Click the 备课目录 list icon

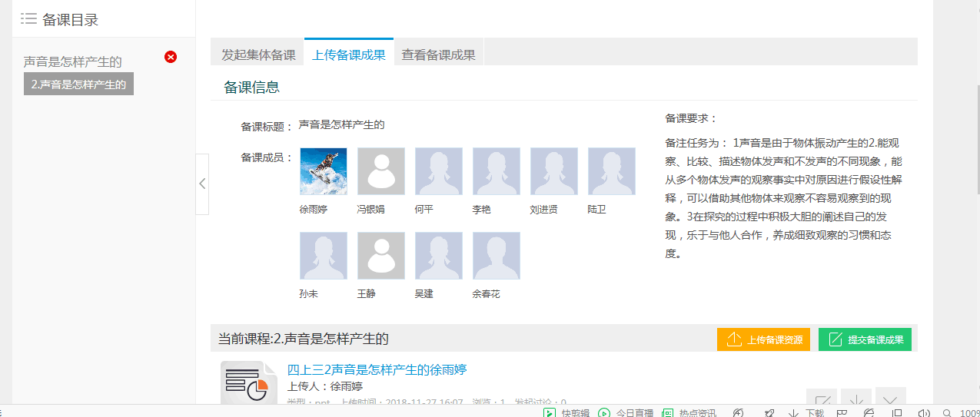[x=28, y=19]
